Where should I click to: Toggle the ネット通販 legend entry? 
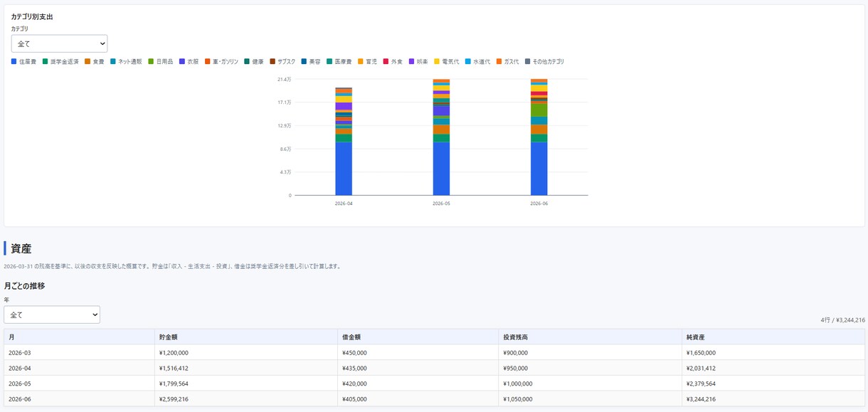[x=126, y=62]
